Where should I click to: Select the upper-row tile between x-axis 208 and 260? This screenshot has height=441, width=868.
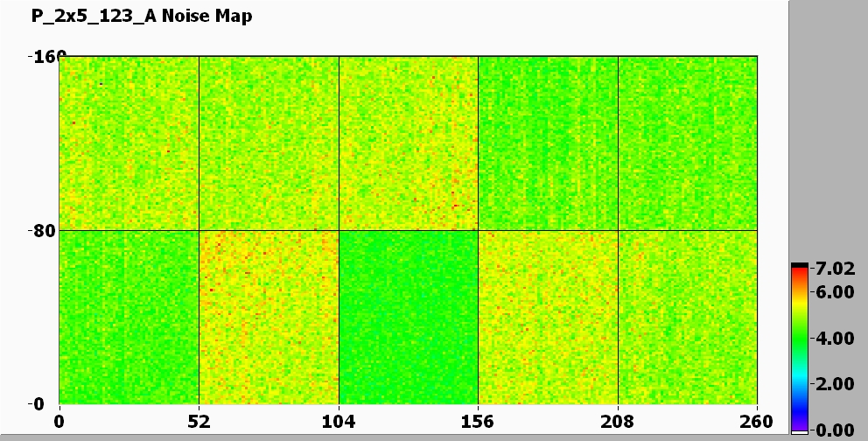[x=687, y=143]
